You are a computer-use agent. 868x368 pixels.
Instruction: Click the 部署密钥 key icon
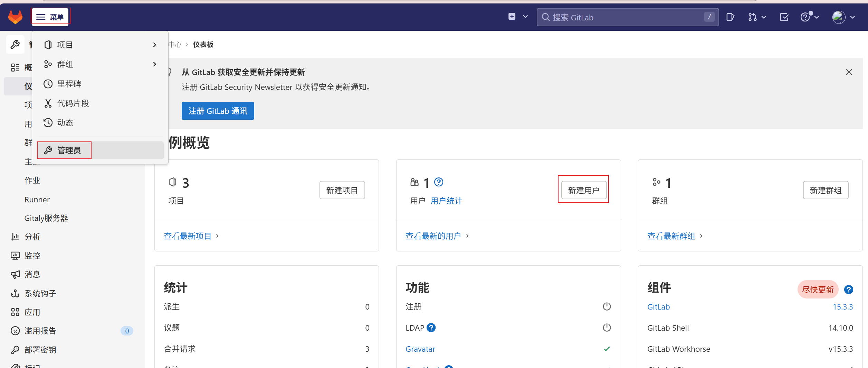point(15,350)
